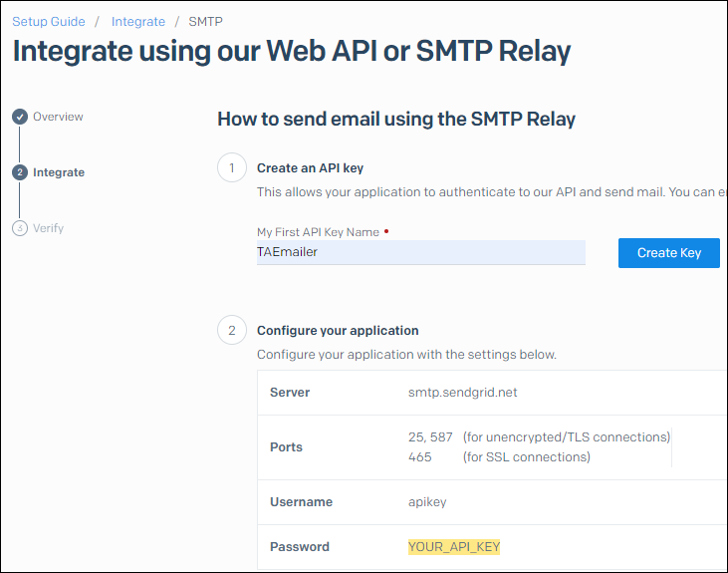The width and height of the screenshot is (728, 573).
Task: Click the SSL connections note
Action: click(527, 456)
